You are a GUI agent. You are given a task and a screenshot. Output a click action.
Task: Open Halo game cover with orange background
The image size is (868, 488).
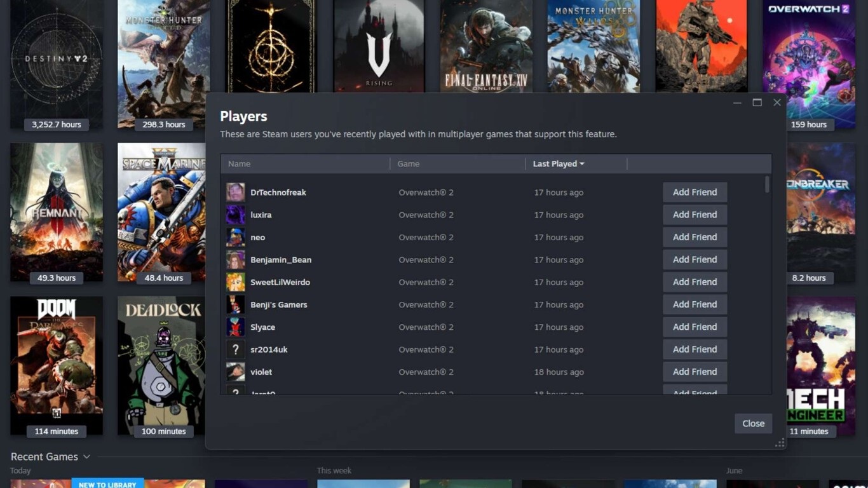pos(702,46)
